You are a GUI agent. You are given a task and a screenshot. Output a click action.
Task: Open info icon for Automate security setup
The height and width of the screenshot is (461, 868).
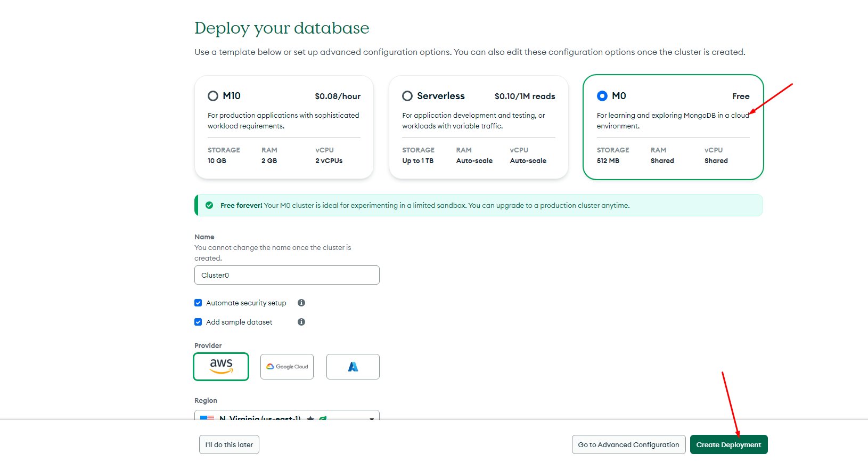301,303
